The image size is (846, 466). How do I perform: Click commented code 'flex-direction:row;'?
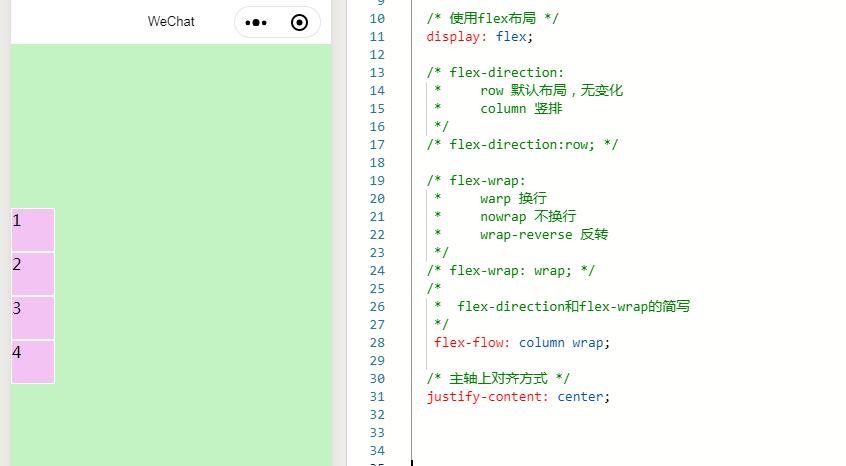522,145
